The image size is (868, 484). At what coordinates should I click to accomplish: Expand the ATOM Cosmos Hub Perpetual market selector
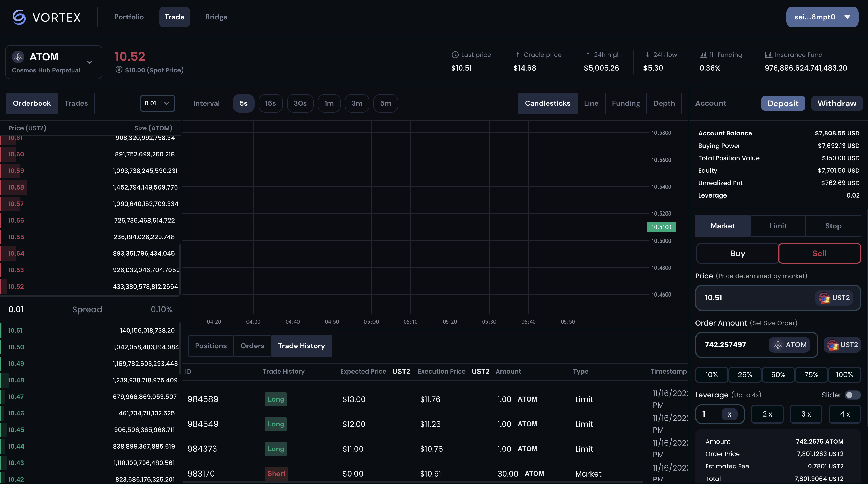[54, 62]
